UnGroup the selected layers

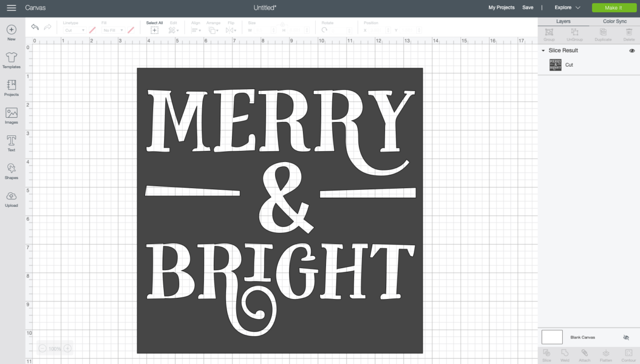(574, 35)
